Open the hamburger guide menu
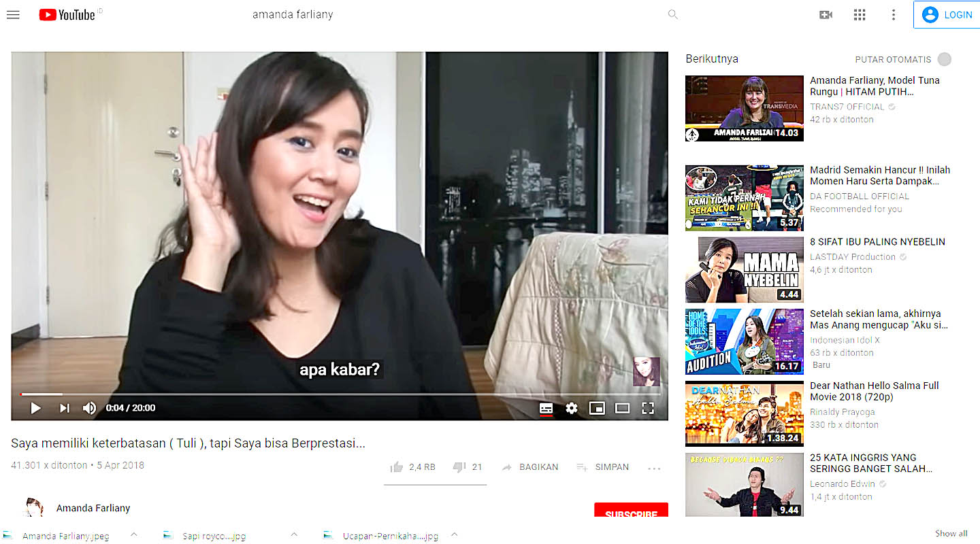This screenshot has height=544, width=980. click(x=13, y=15)
